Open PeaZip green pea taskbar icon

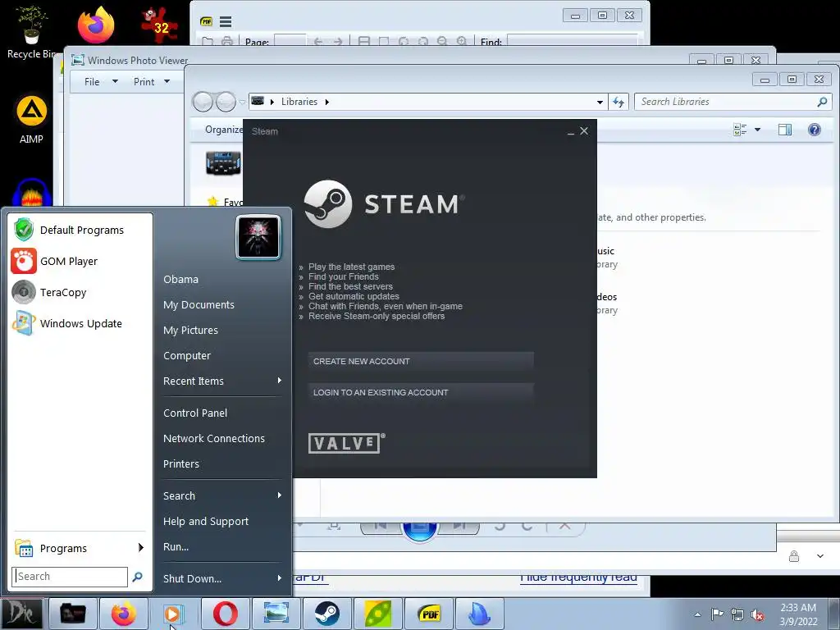pos(378,614)
